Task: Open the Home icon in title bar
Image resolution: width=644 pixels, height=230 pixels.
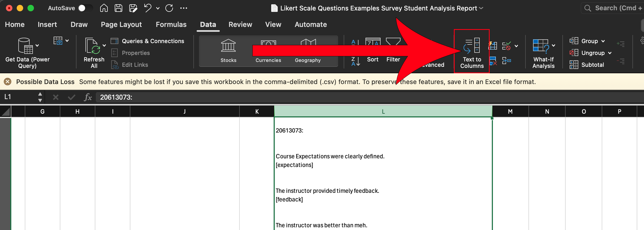Action: [x=104, y=8]
